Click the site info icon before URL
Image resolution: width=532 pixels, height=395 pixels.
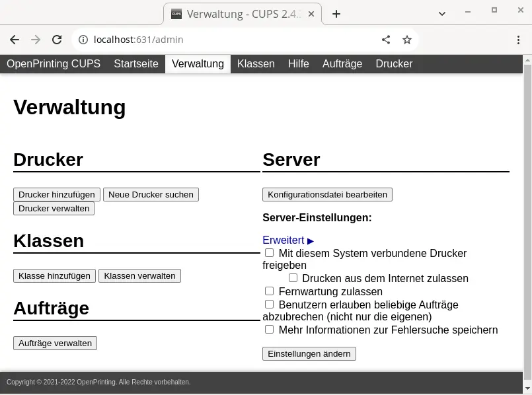pos(83,40)
